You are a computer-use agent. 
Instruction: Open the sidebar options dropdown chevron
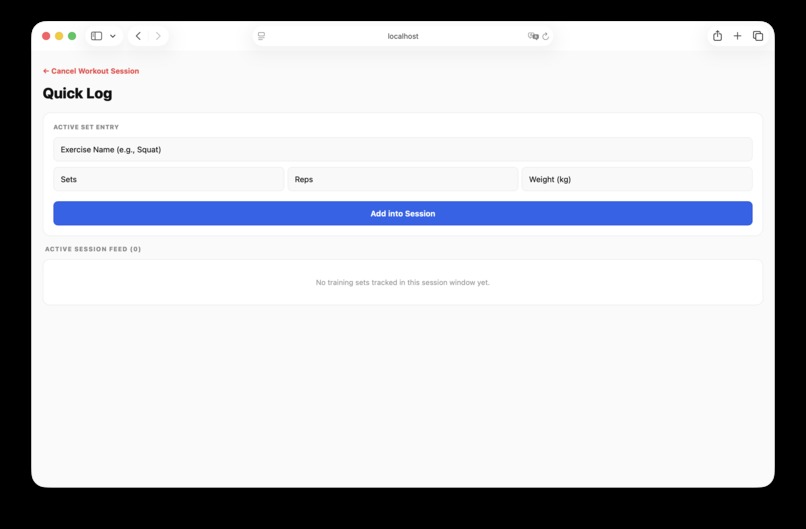coord(113,36)
